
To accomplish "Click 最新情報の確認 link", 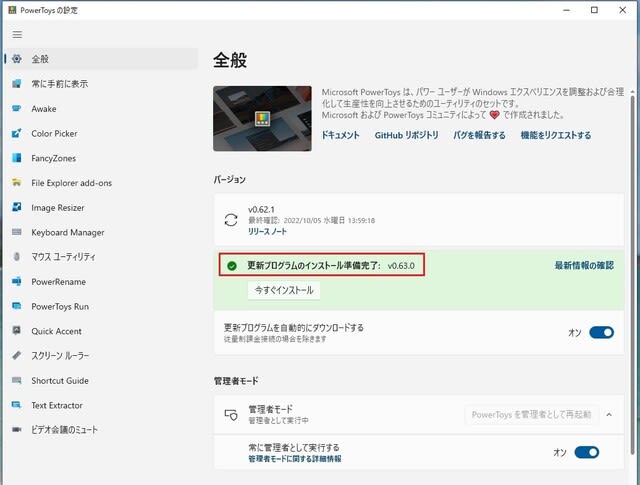I will [584, 265].
